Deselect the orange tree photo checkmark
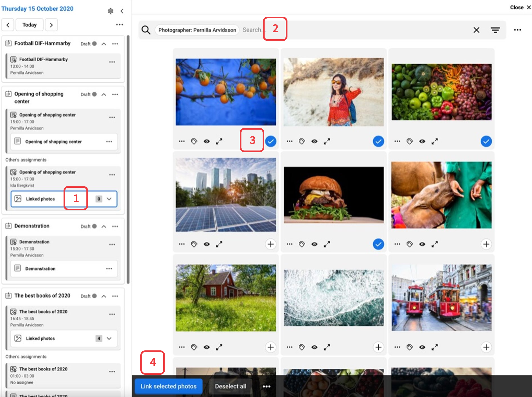 click(271, 141)
